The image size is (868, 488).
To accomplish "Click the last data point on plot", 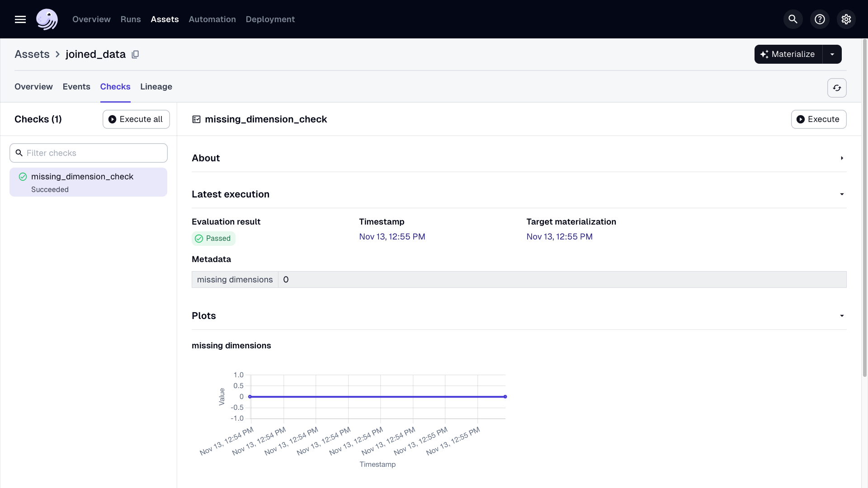I will click(505, 397).
